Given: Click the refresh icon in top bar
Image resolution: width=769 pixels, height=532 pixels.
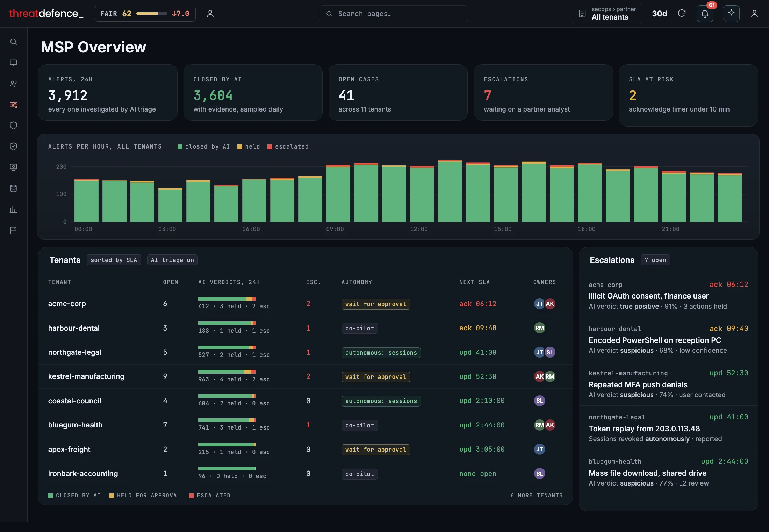Looking at the screenshot, I should (682, 14).
